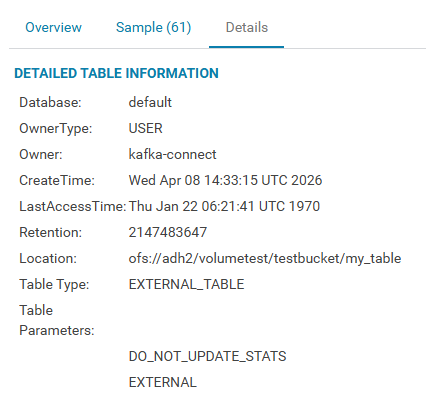Screen dimensions: 426x403
Task: Click the Table Parameters label
Action: coord(57,320)
